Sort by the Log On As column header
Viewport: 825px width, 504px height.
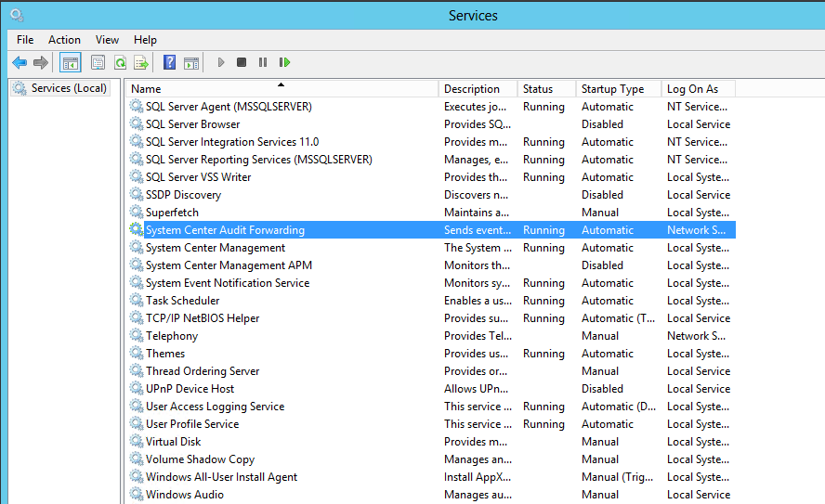click(x=699, y=89)
